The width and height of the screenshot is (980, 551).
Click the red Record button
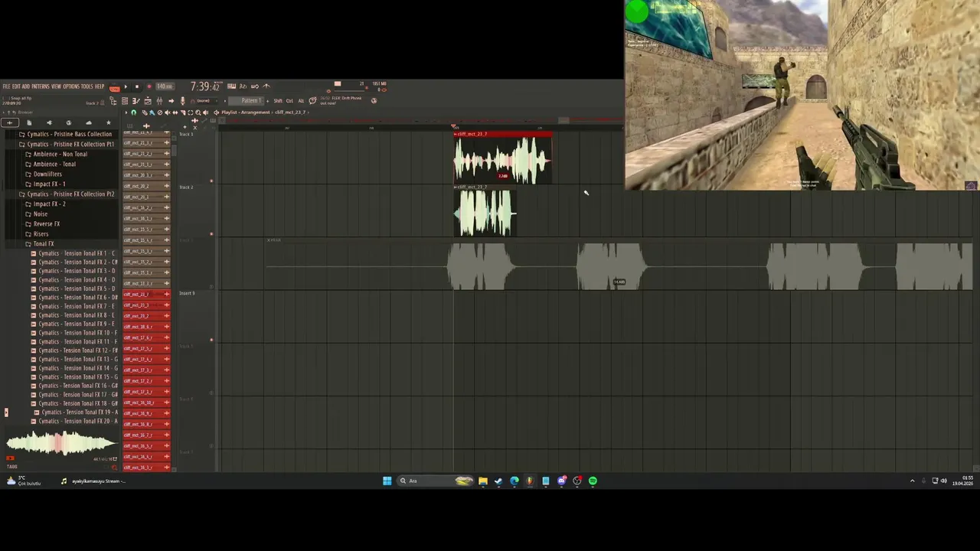click(x=149, y=86)
